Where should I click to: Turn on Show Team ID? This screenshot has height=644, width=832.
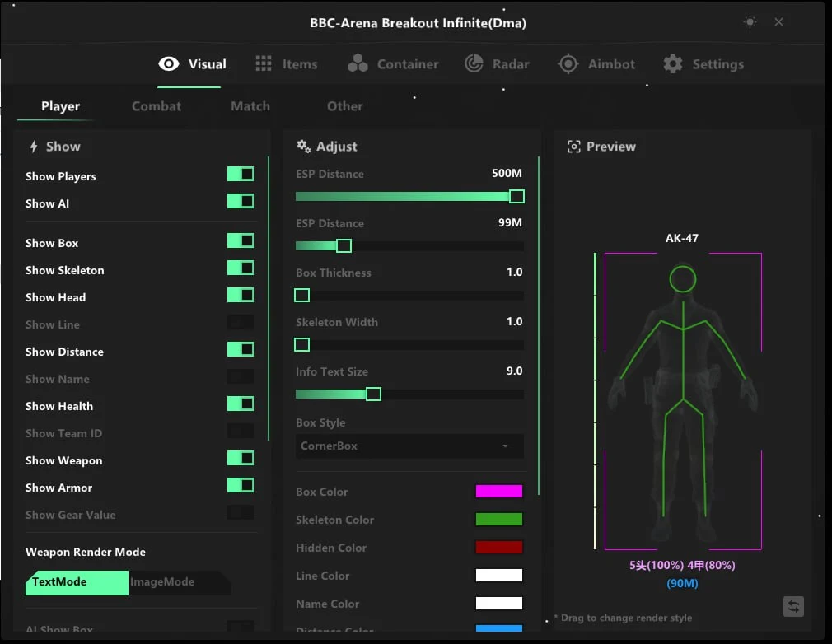click(241, 431)
